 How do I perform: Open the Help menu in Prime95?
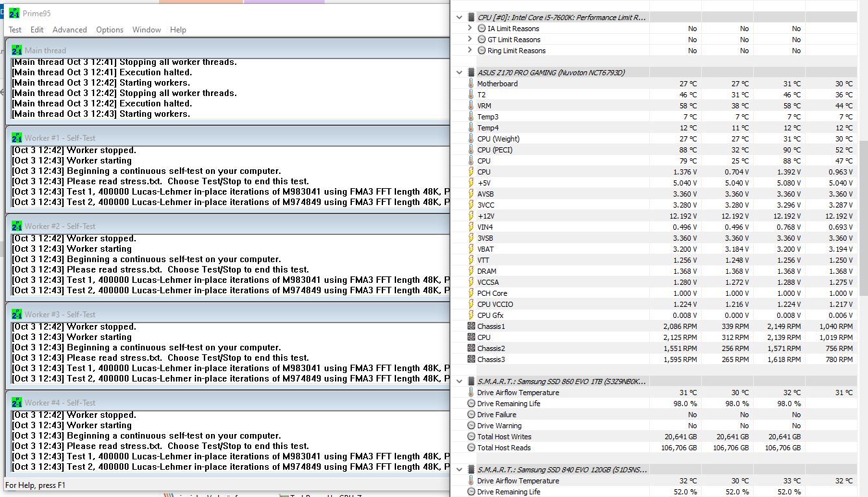click(178, 30)
